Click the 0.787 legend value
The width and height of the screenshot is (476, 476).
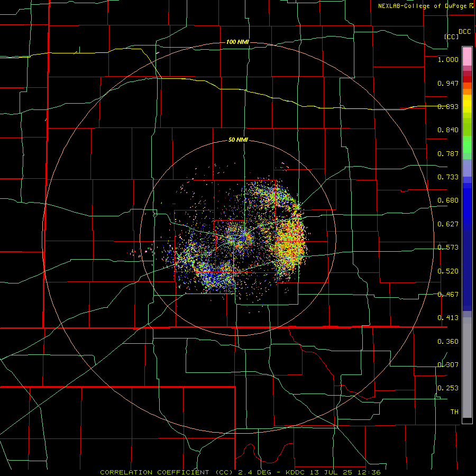[448, 153]
